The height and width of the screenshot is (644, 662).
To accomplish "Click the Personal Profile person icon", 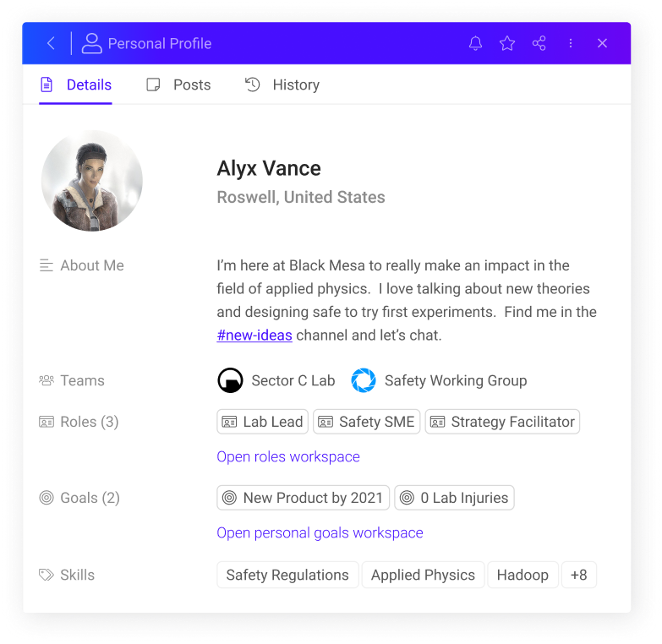I will pyautogui.click(x=91, y=43).
